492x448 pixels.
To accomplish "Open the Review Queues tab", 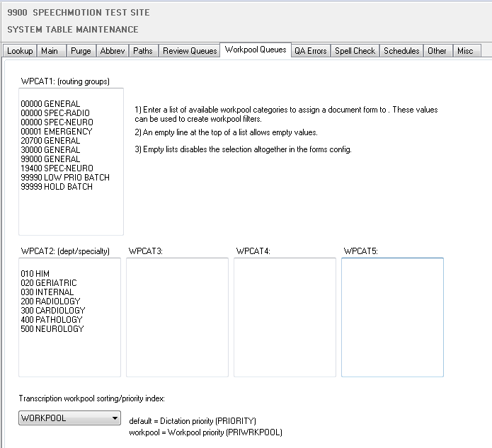I will 190,51.
